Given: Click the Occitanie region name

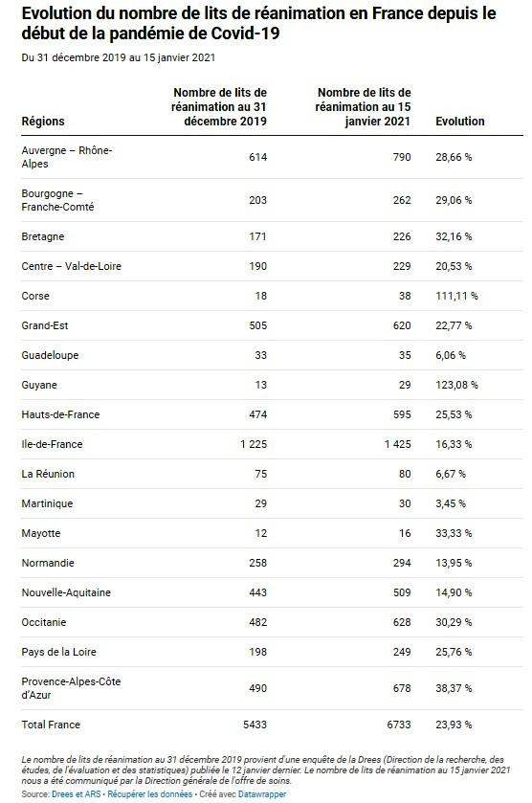Looking at the screenshot, I should point(44,622).
